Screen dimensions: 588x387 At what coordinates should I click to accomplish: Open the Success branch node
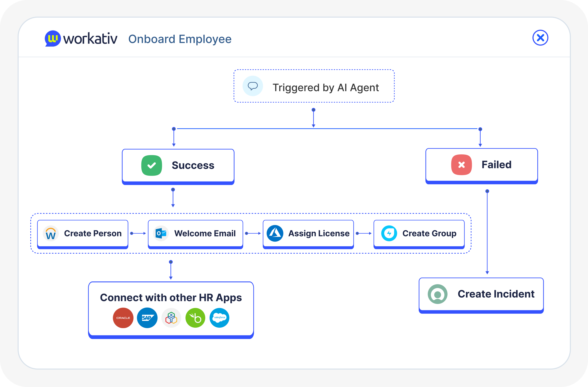[x=178, y=165]
